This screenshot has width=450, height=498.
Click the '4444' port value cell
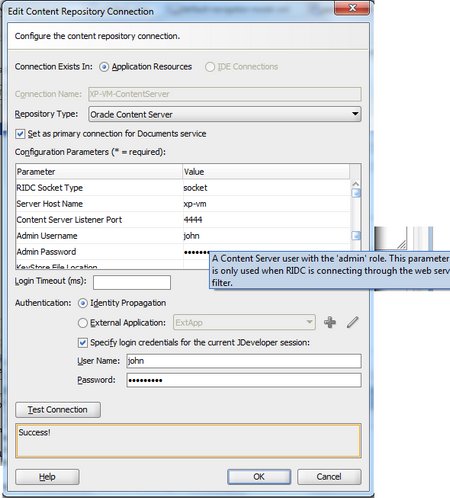point(266,220)
